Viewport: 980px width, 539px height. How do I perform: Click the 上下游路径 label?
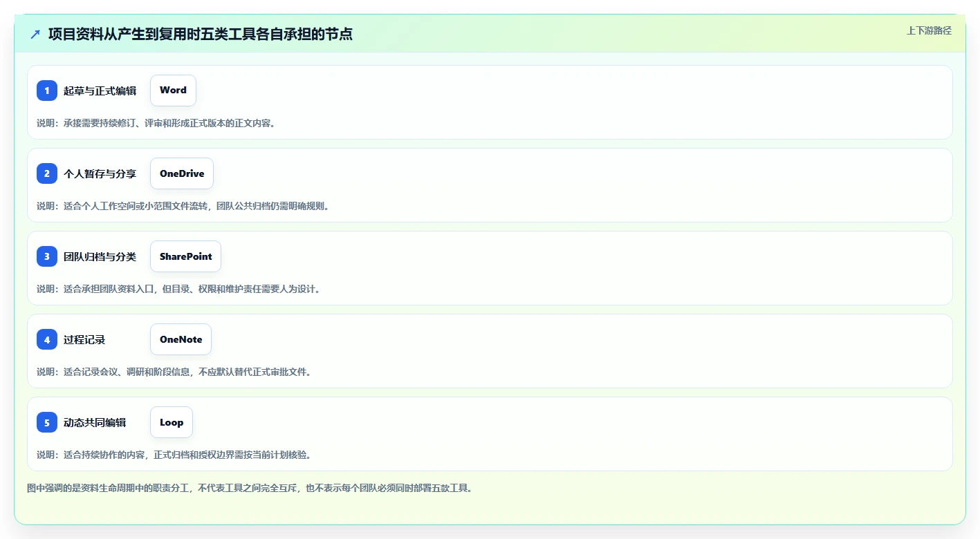click(x=929, y=30)
